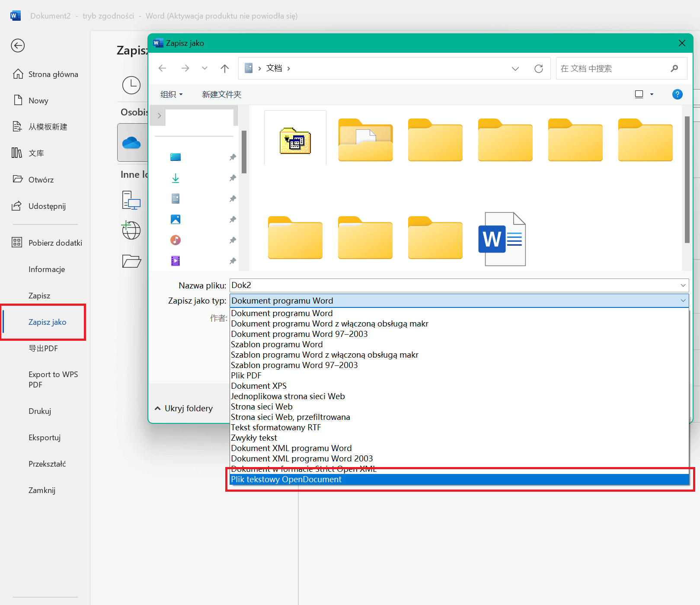Open the view options dropdown arrow

[x=652, y=94]
